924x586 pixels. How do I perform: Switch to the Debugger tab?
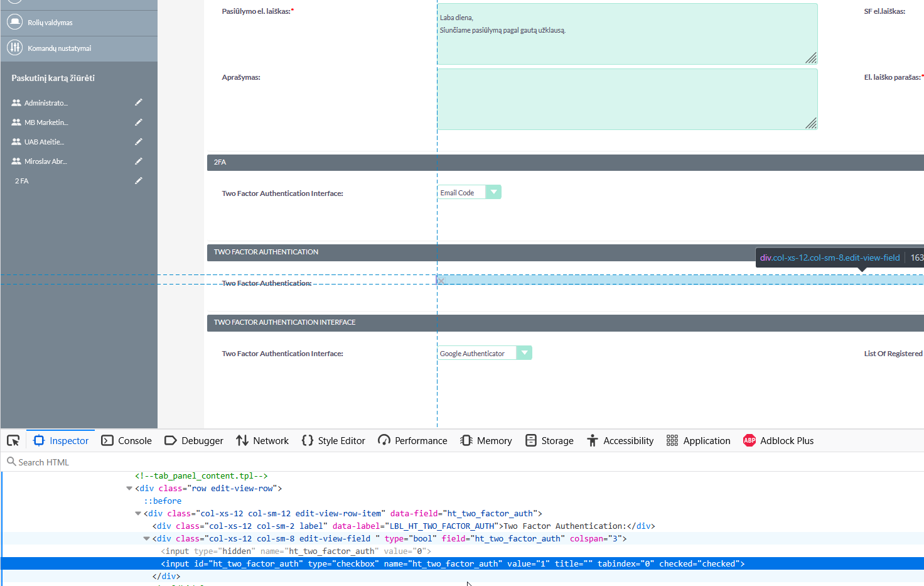click(194, 440)
